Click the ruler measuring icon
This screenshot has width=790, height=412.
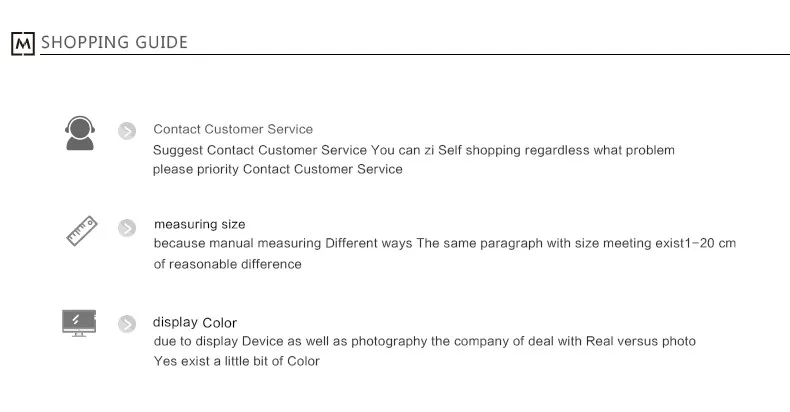(82, 231)
